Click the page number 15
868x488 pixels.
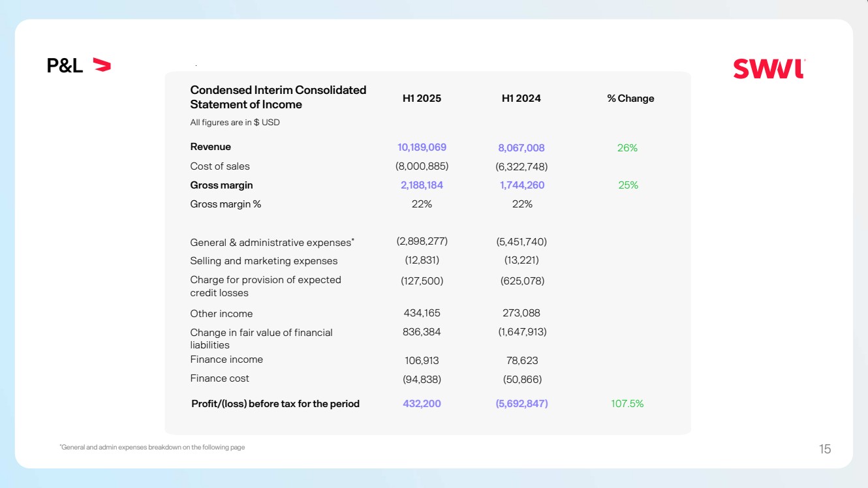click(x=825, y=449)
